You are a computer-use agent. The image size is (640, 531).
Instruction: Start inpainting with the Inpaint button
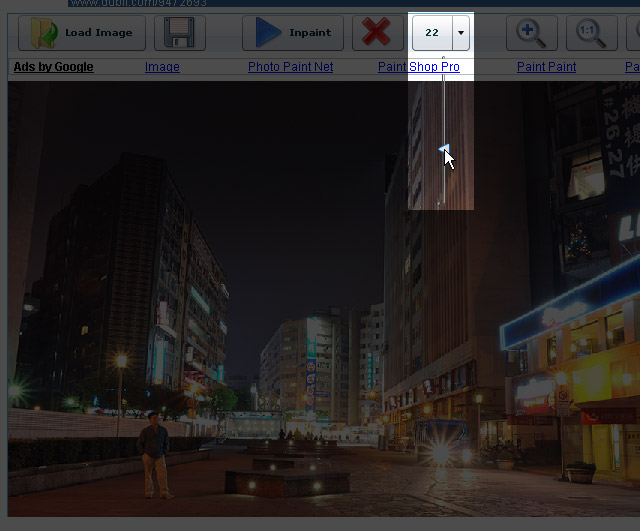coord(293,33)
